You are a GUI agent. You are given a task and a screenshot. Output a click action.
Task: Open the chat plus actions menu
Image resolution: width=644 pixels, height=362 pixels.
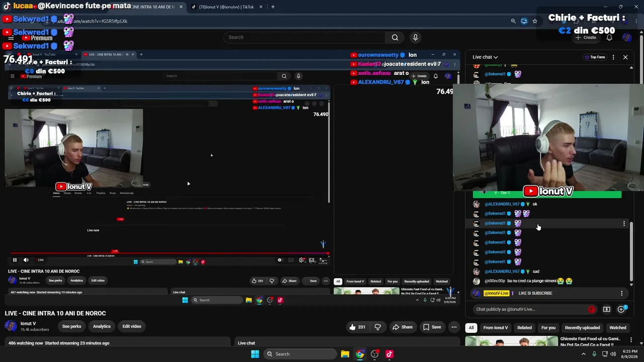621,309
